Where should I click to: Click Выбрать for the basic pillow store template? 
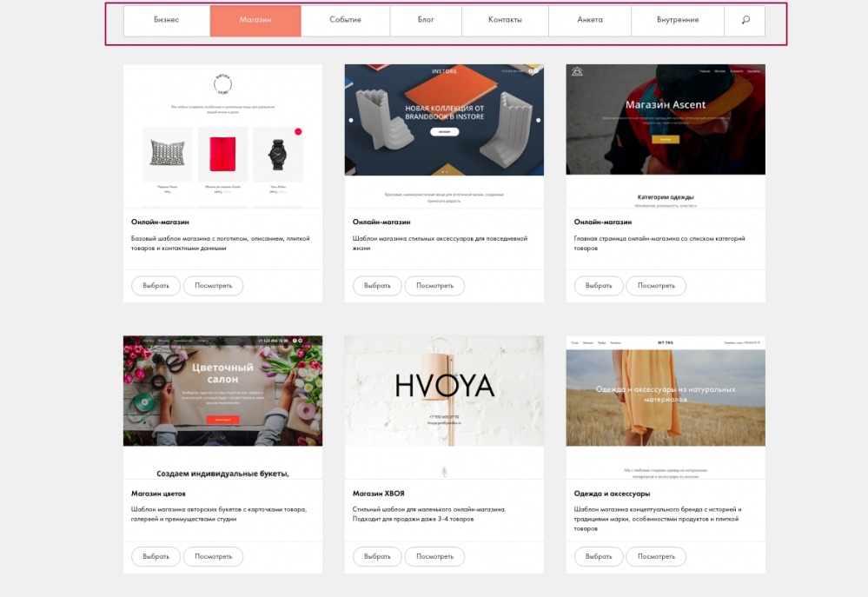156,286
